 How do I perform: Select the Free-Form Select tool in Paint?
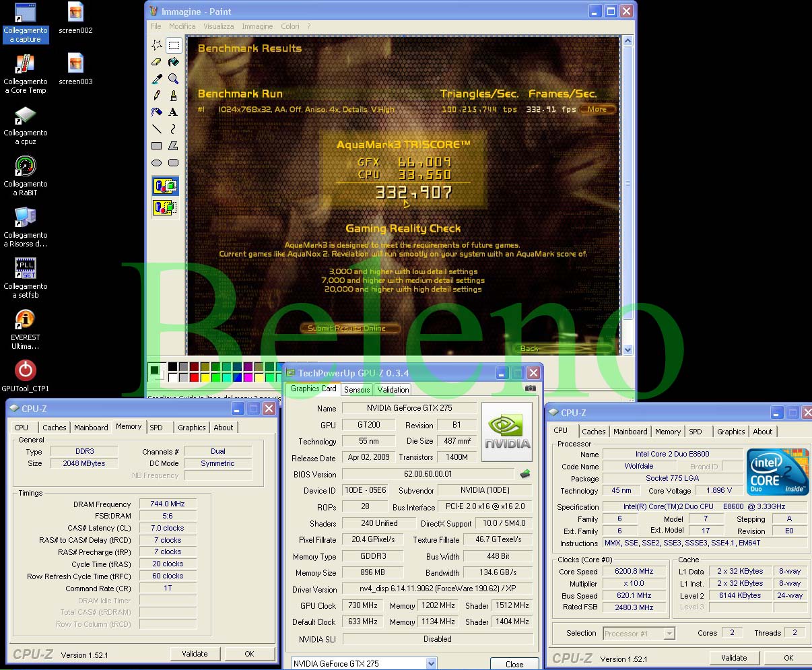pos(157,46)
